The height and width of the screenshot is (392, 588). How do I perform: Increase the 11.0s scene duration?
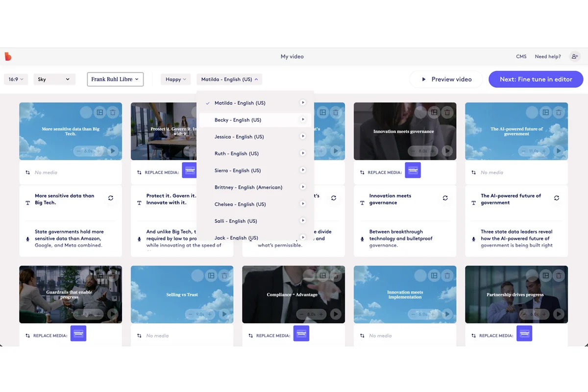click(544, 151)
